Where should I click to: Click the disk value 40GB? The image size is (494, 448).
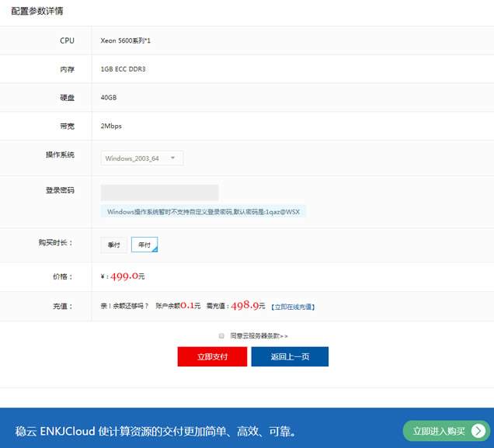(x=109, y=98)
